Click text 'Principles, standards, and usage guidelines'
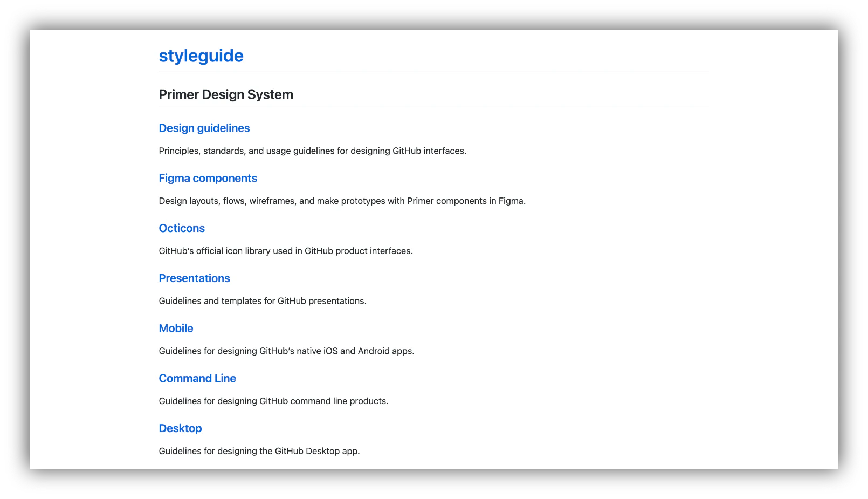The height and width of the screenshot is (499, 868). coord(246,151)
